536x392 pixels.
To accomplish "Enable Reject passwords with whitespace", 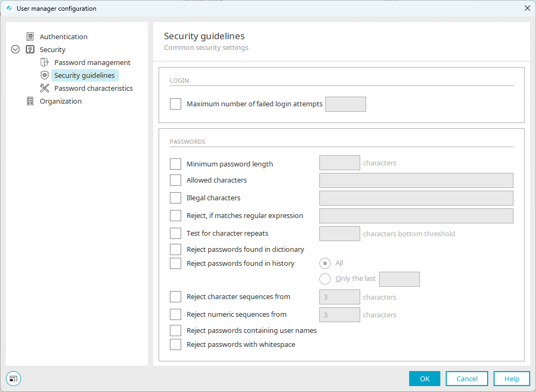I will (x=175, y=344).
